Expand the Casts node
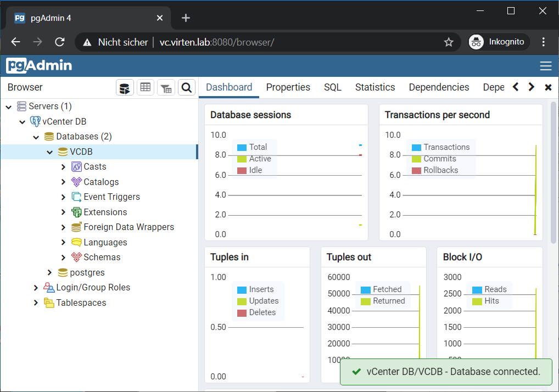The image size is (559, 392). [64, 167]
